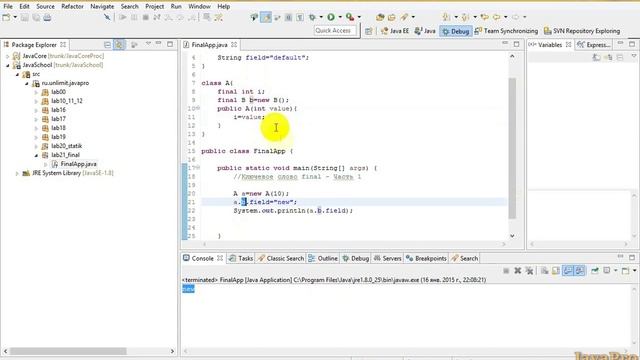Toggle Show Console on Standard Error change
This screenshot has width=640, height=360.
click(580, 271)
